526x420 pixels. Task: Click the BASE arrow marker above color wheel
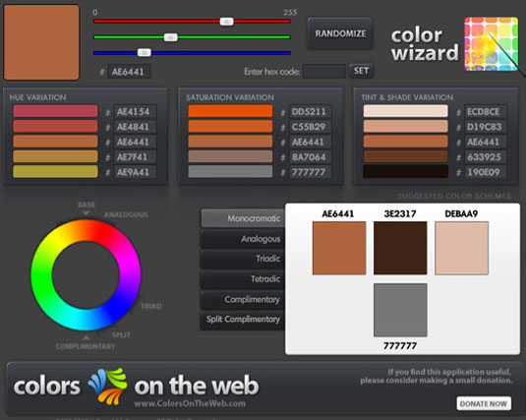tap(86, 212)
